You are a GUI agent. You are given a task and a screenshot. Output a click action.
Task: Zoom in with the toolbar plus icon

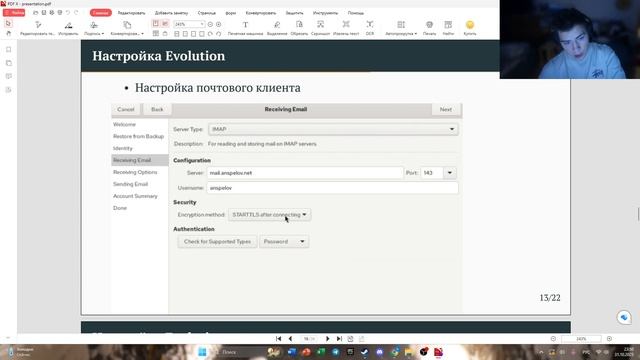(218, 24)
